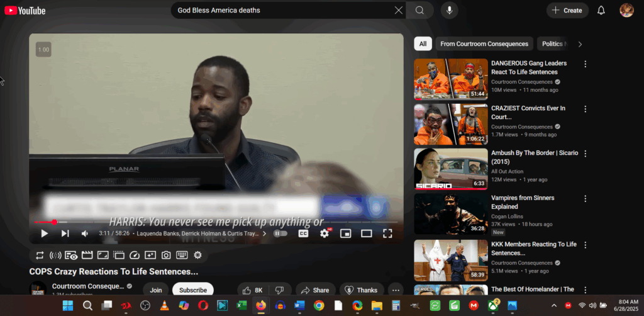
Task: Select the All filter chip
Action: pos(423,43)
